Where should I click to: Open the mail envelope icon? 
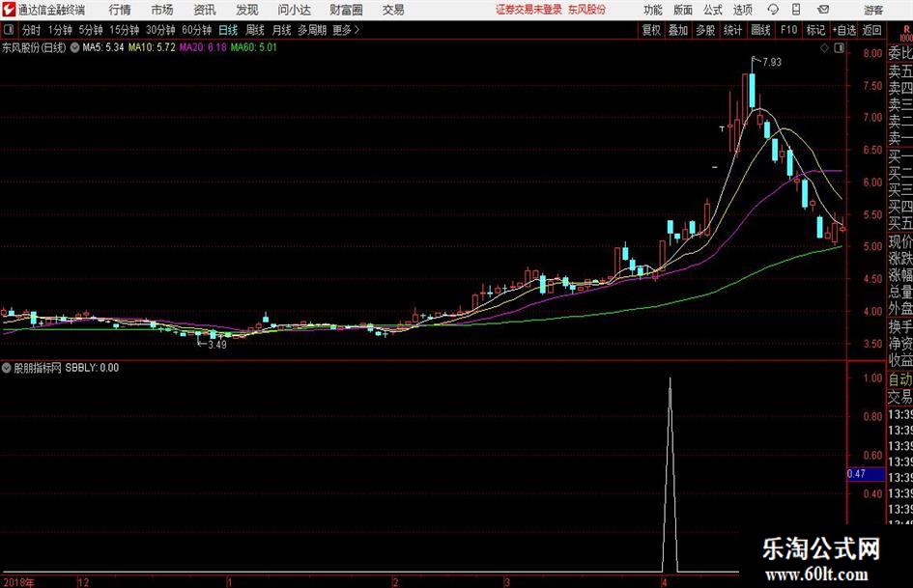coord(823,10)
